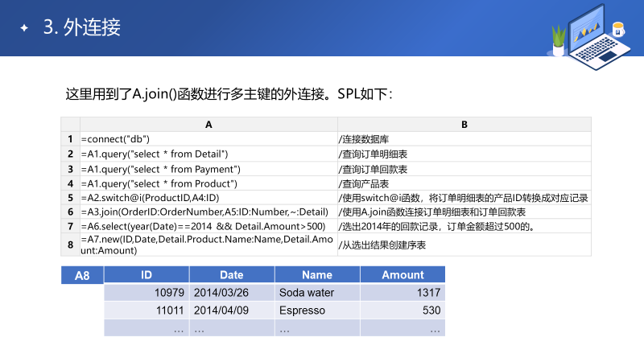Viewport: 644px width, 362px height.
Task: Select row number 8 of the SPL grid
Action: point(70,245)
